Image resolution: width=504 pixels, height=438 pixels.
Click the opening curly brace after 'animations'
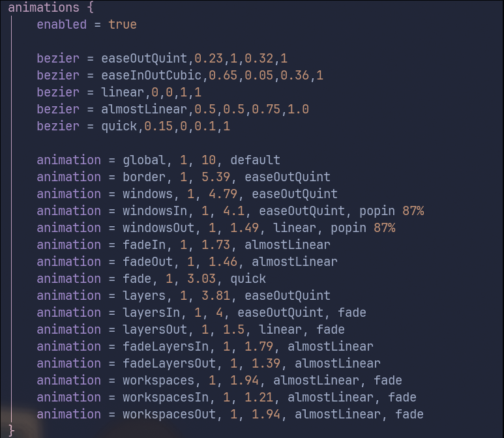click(89, 8)
